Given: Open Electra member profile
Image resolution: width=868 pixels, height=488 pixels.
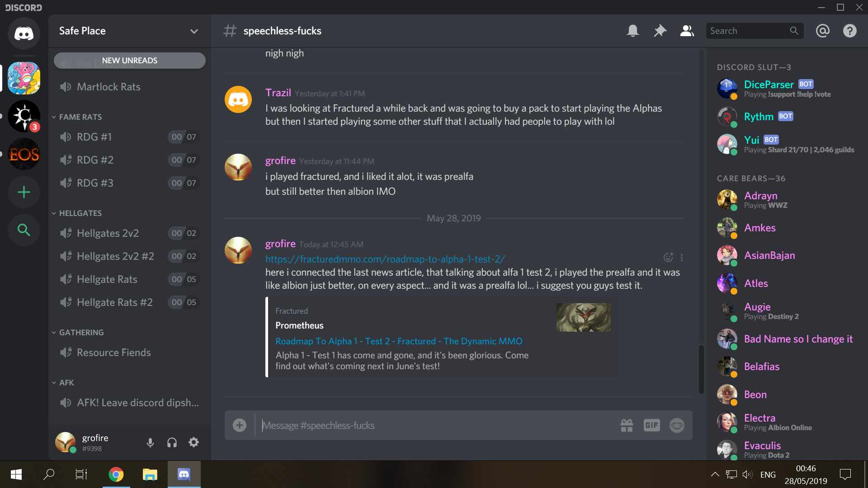Looking at the screenshot, I should point(787,422).
